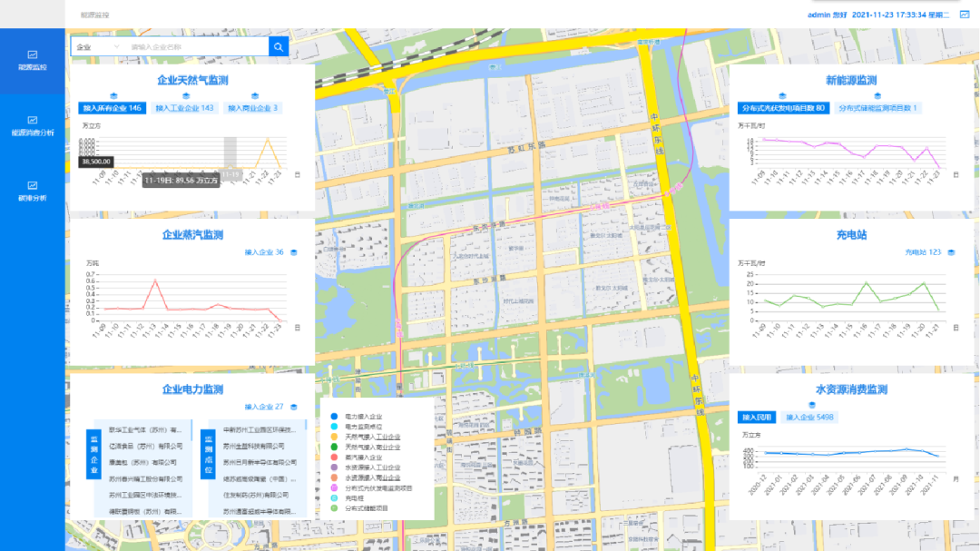Click chart icon in top-right header
This screenshot has width=980, height=551.
tap(964, 14)
